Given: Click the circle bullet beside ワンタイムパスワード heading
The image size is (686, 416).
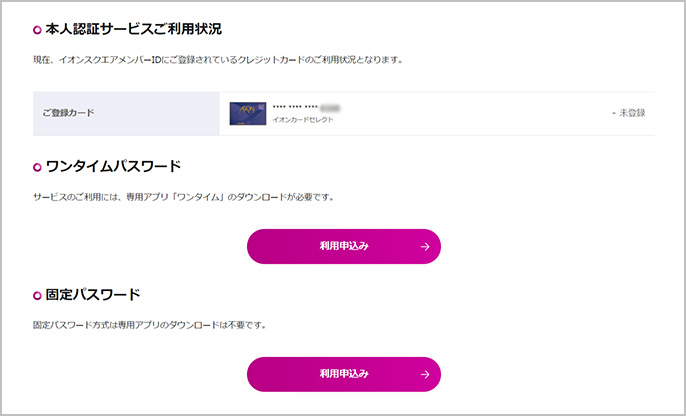Looking at the screenshot, I should pyautogui.click(x=37, y=168).
